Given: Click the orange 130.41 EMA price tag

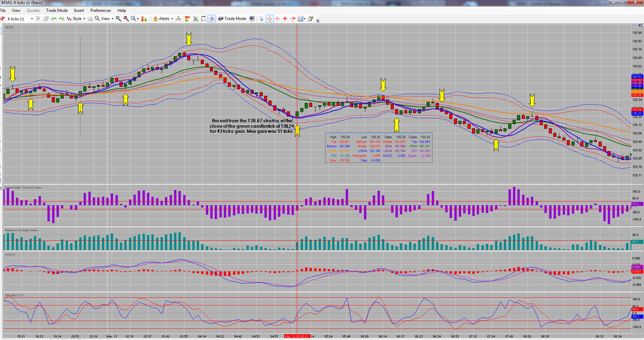Looking at the screenshot, I should (x=637, y=92).
